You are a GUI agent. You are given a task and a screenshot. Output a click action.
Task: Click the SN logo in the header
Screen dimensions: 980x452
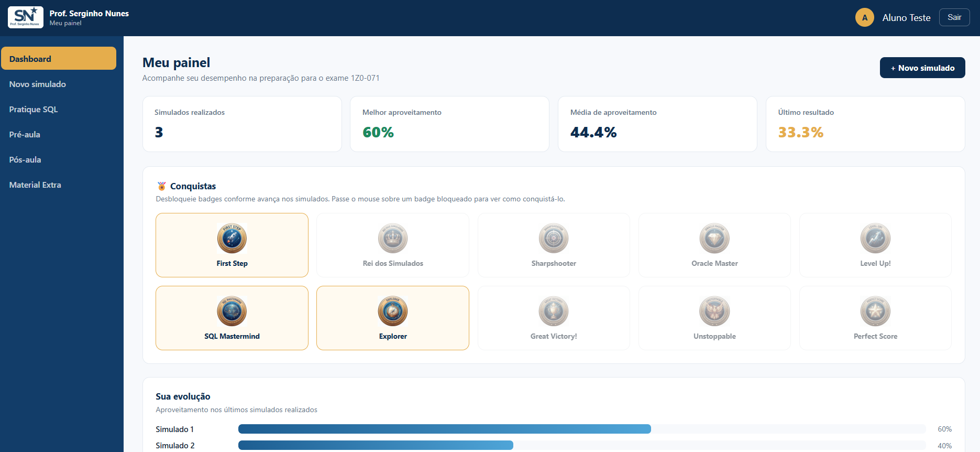(x=26, y=17)
